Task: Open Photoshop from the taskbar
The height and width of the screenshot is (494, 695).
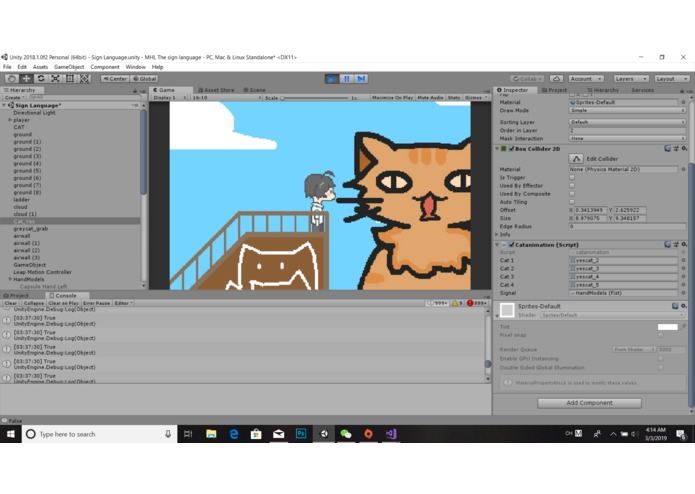Action: (301, 434)
